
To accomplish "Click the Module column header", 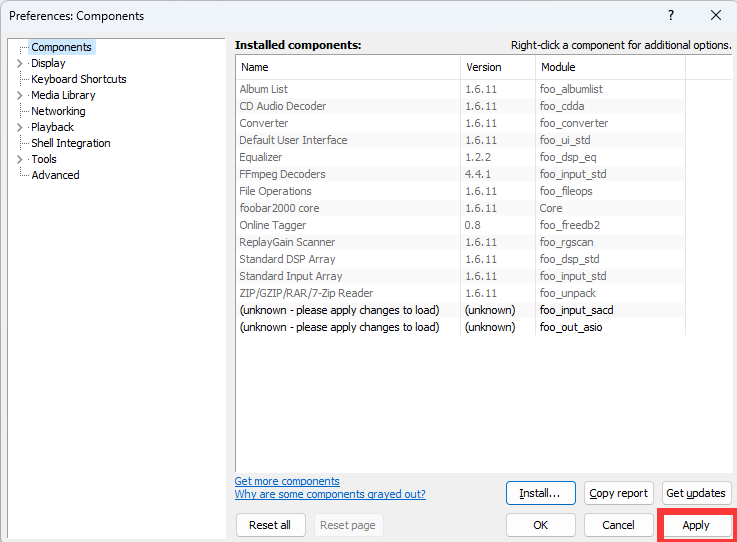I will click(x=610, y=67).
